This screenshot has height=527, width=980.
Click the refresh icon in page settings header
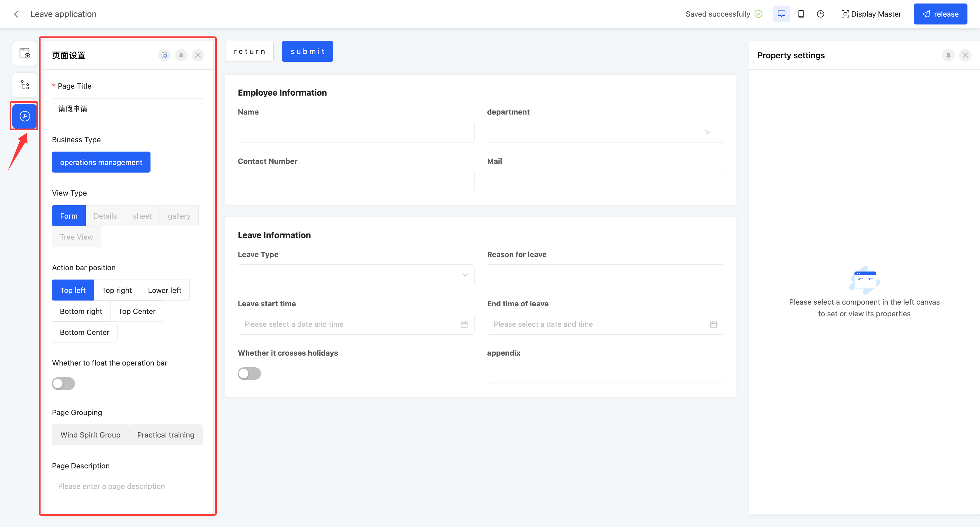pyautogui.click(x=164, y=55)
